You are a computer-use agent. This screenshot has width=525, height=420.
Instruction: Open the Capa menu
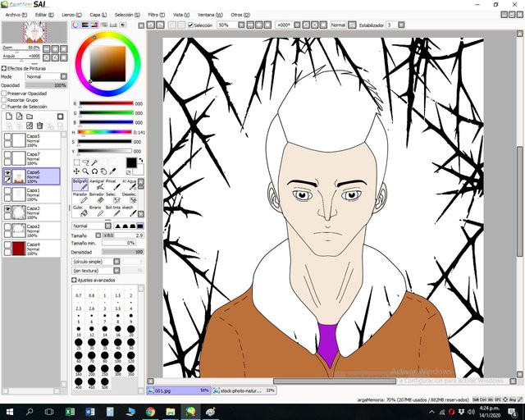[x=98, y=15]
